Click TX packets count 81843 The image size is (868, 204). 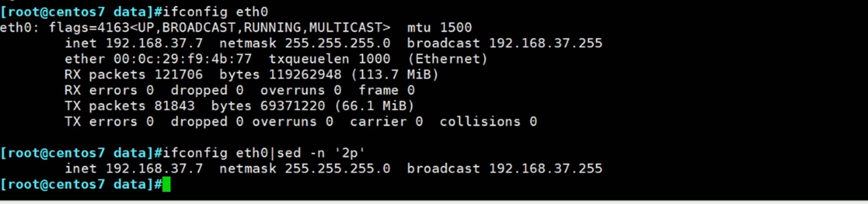click(x=174, y=106)
